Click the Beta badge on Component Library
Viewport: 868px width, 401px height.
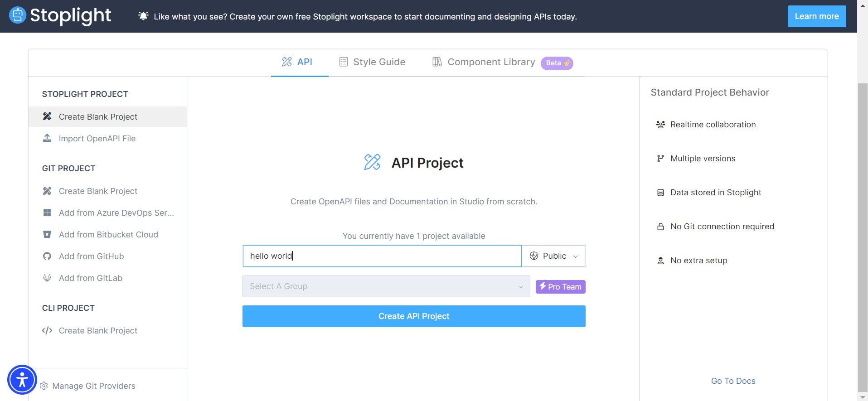[557, 63]
